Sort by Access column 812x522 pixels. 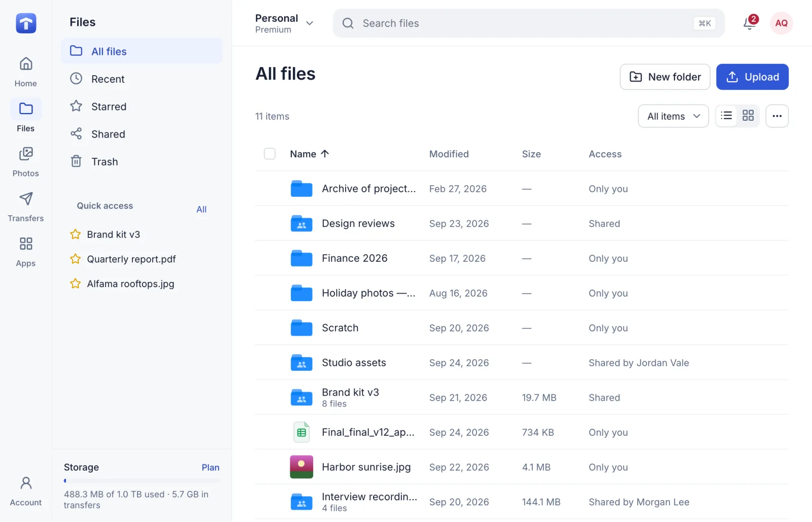[x=605, y=154]
